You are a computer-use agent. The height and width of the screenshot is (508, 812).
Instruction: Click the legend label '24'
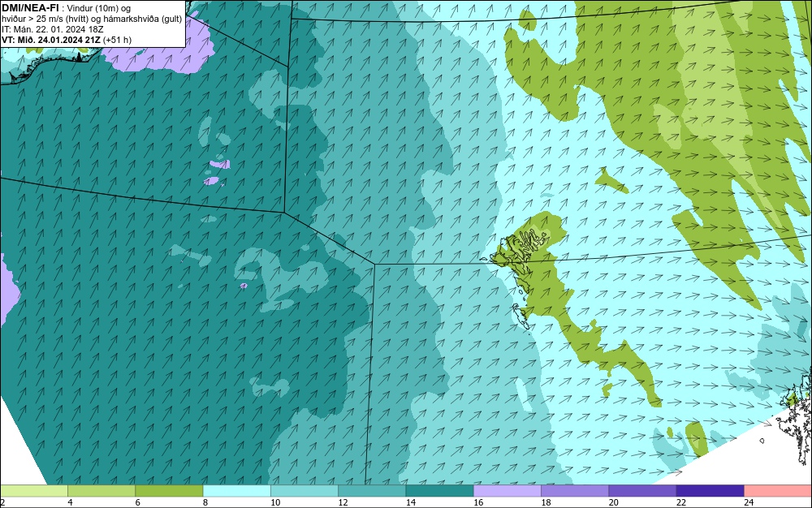(x=749, y=502)
